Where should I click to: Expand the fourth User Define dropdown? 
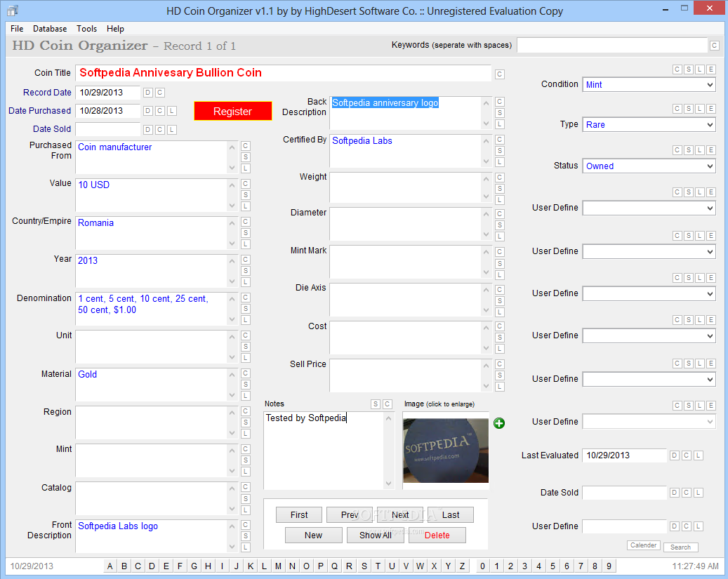[649, 335]
